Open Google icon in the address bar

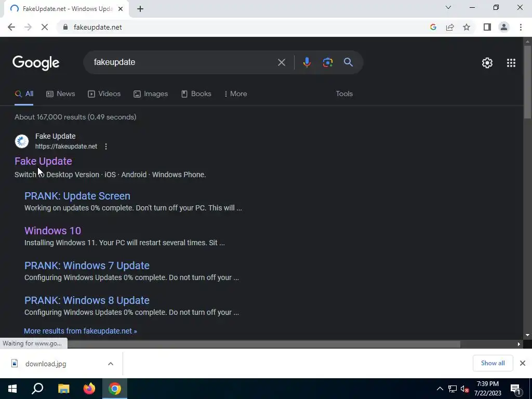(433, 27)
